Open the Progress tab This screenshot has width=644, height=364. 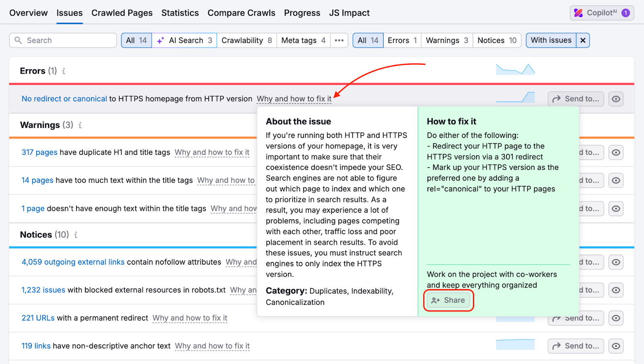pos(302,12)
